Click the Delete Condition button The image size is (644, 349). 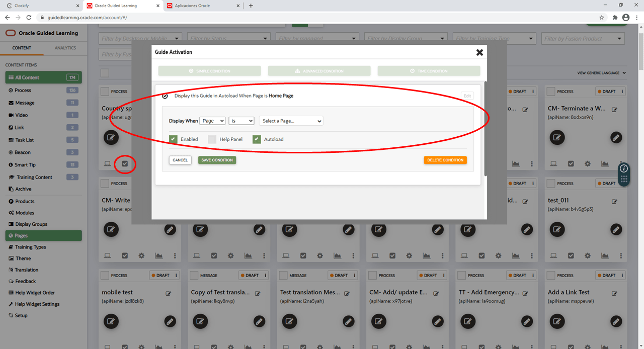tap(445, 160)
